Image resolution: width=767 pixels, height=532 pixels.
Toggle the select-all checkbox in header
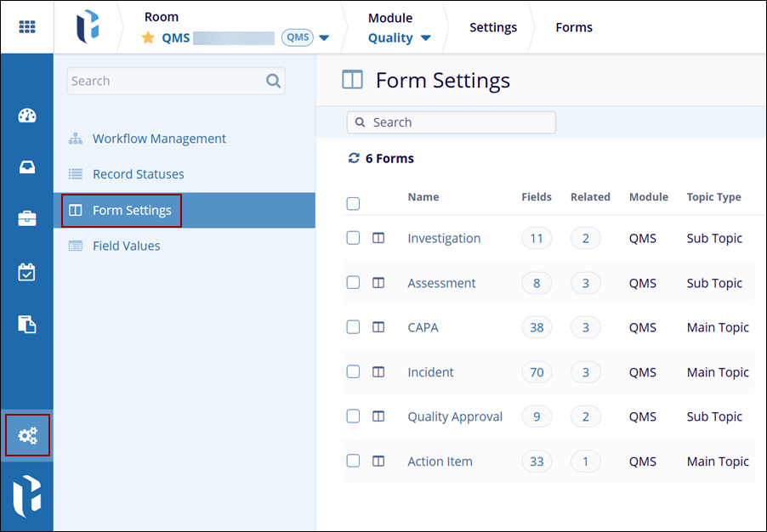(353, 203)
